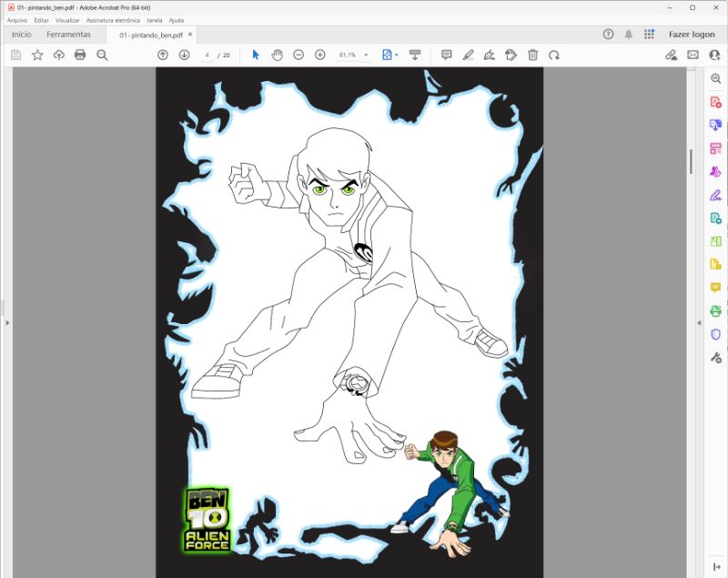728x578 pixels.
Task: Open the Organize Pages tool in right panel
Action: pos(715,148)
